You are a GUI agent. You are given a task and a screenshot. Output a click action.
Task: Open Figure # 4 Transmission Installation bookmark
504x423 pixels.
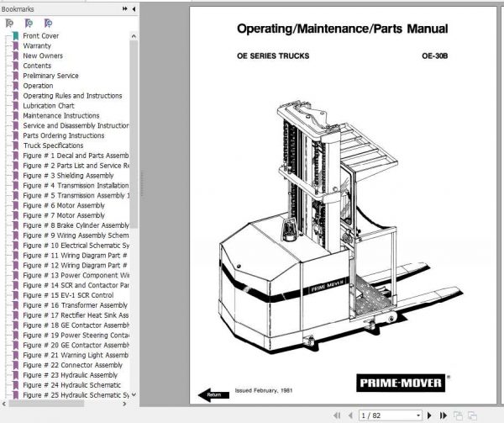(76, 185)
